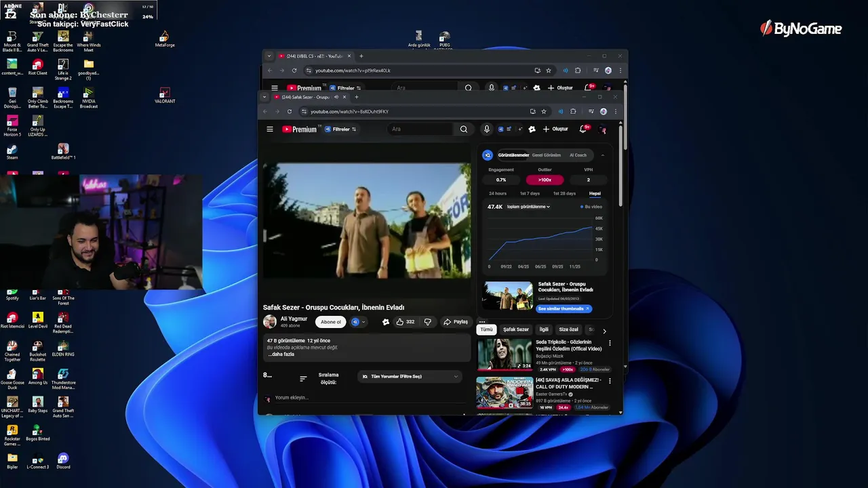Open NVIDIA Broadcast desktop shortcut
Screen dimensions: 868x488
(x=89, y=98)
